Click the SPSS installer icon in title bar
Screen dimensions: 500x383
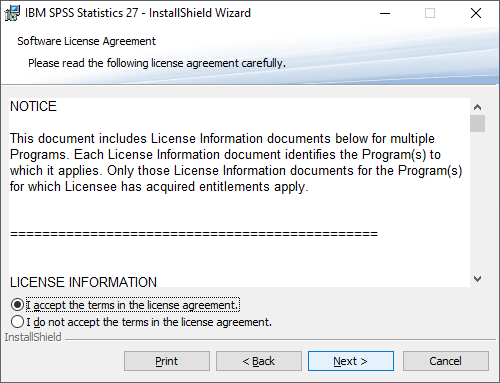(12, 13)
